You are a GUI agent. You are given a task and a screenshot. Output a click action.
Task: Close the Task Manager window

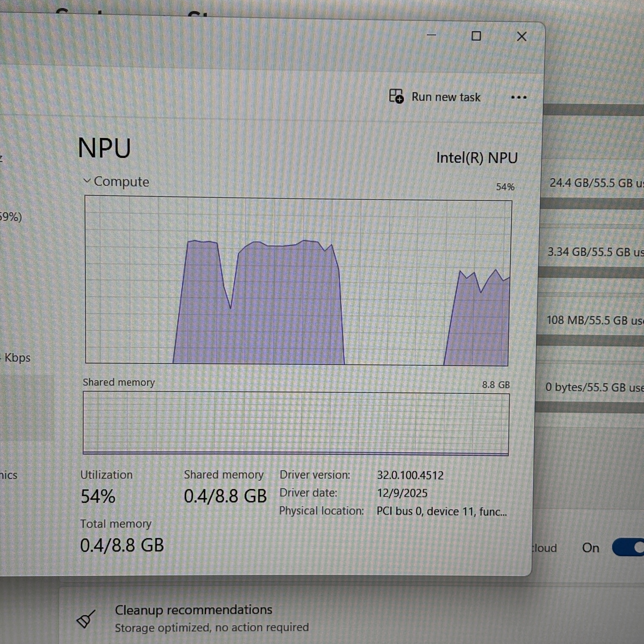point(522,36)
